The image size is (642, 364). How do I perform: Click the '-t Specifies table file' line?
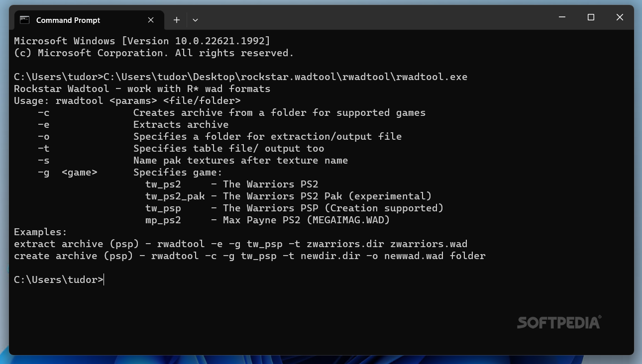pyautogui.click(x=181, y=148)
